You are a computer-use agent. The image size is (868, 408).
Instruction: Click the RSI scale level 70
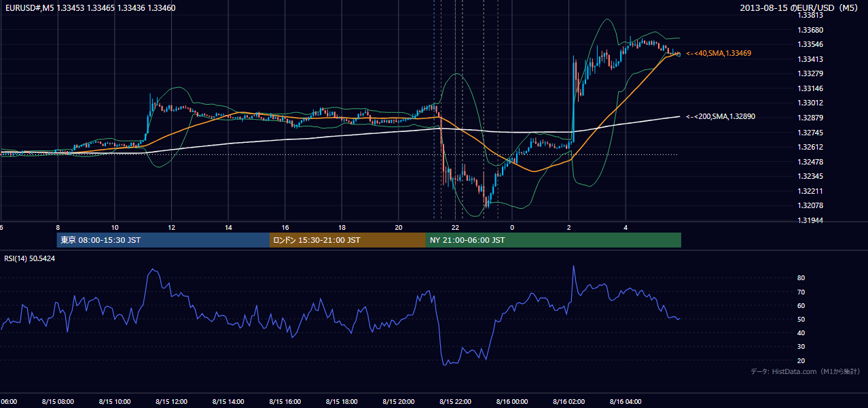[801, 292]
